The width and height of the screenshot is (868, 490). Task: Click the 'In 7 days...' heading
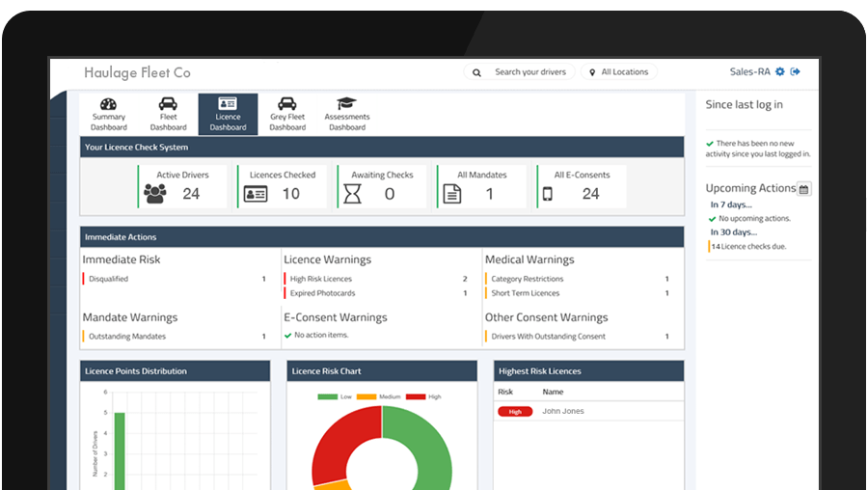tap(731, 204)
